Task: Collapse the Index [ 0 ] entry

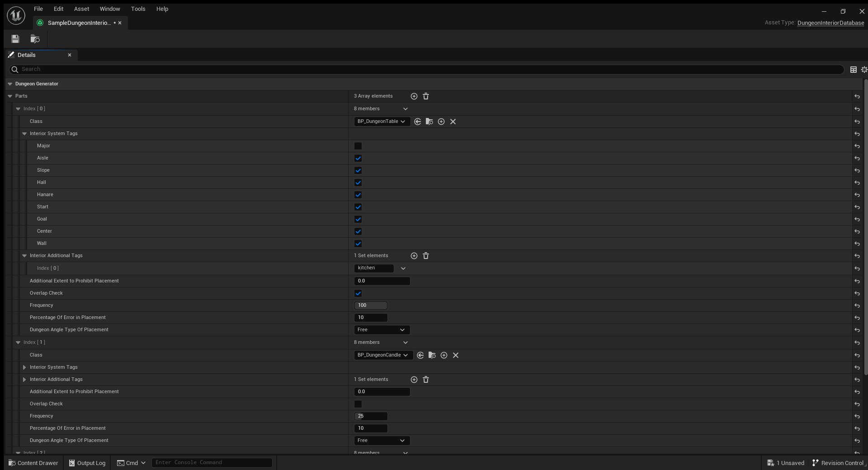Action: [18, 109]
